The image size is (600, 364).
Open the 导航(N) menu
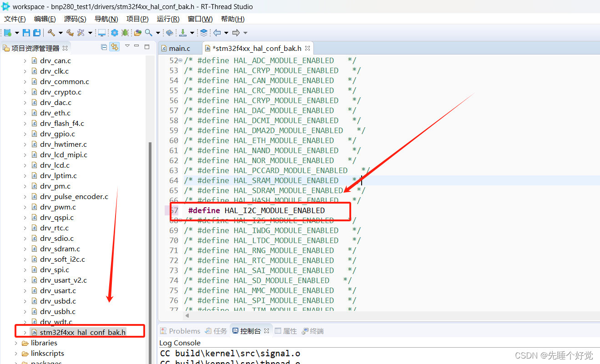[x=106, y=19]
